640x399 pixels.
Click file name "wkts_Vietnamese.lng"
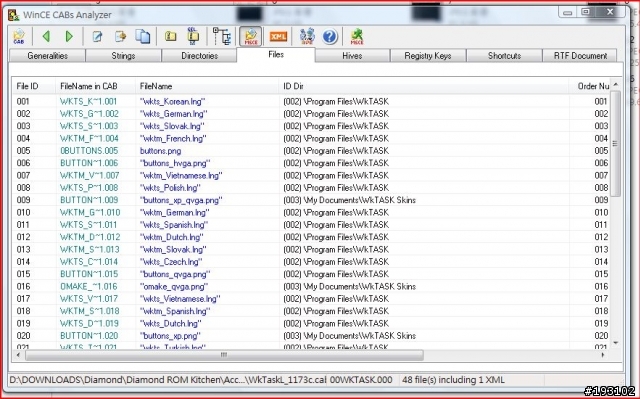180,299
